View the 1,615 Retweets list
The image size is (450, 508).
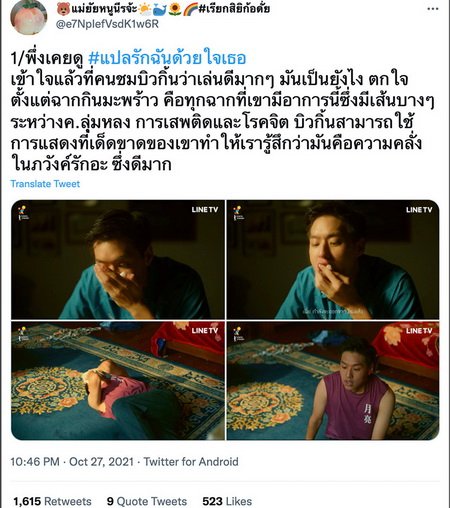coord(52,501)
